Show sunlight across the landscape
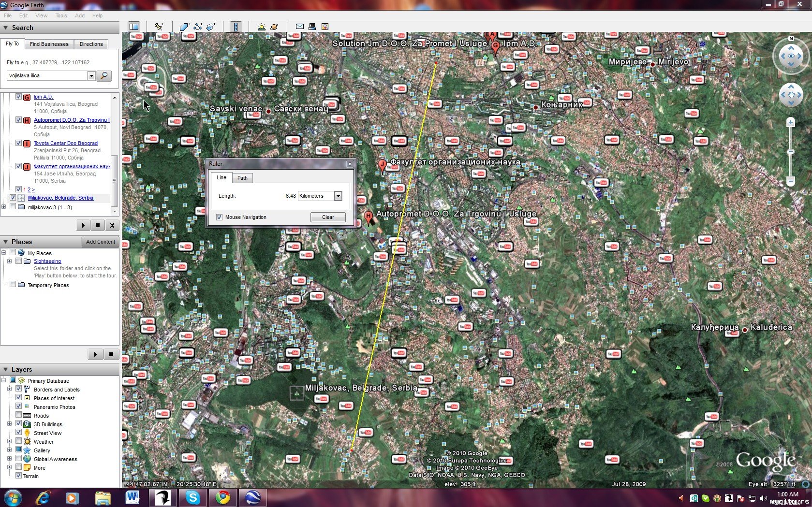Screen dimensions: 812x507 262,27
